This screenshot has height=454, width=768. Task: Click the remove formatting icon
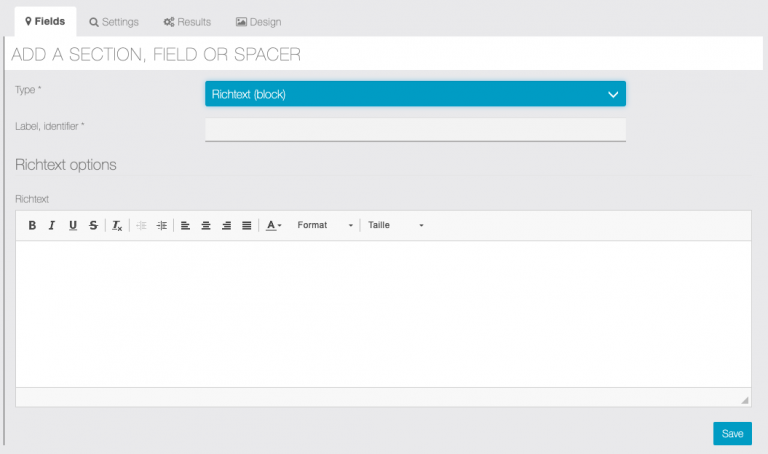coord(117,226)
